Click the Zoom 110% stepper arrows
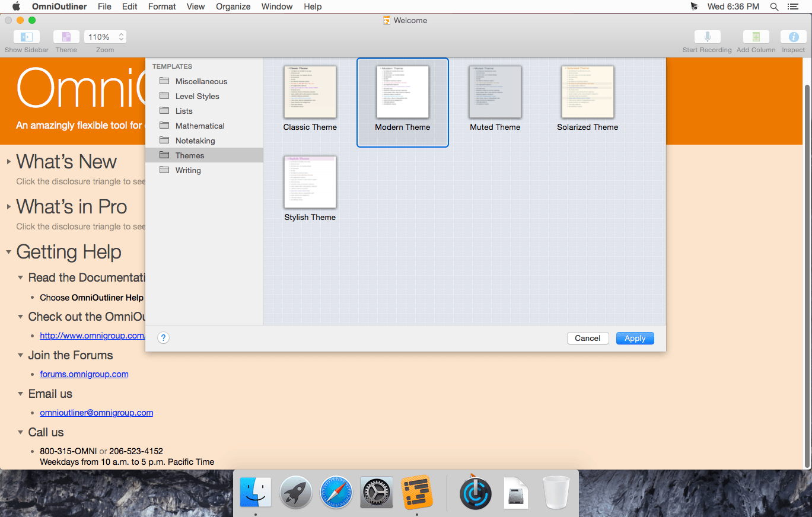Viewport: 812px width, 517px height. point(121,37)
